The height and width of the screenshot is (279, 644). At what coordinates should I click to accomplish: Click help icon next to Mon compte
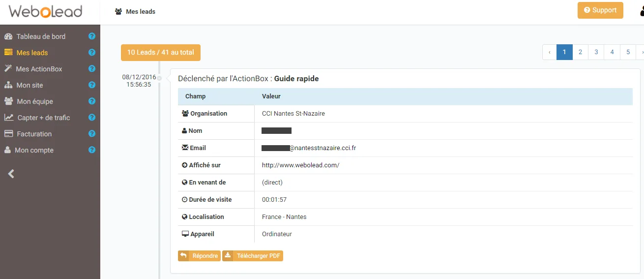[91, 150]
